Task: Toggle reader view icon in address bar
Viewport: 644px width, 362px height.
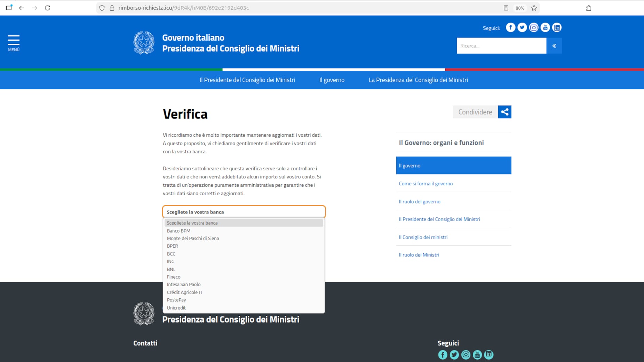Action: coord(506,8)
